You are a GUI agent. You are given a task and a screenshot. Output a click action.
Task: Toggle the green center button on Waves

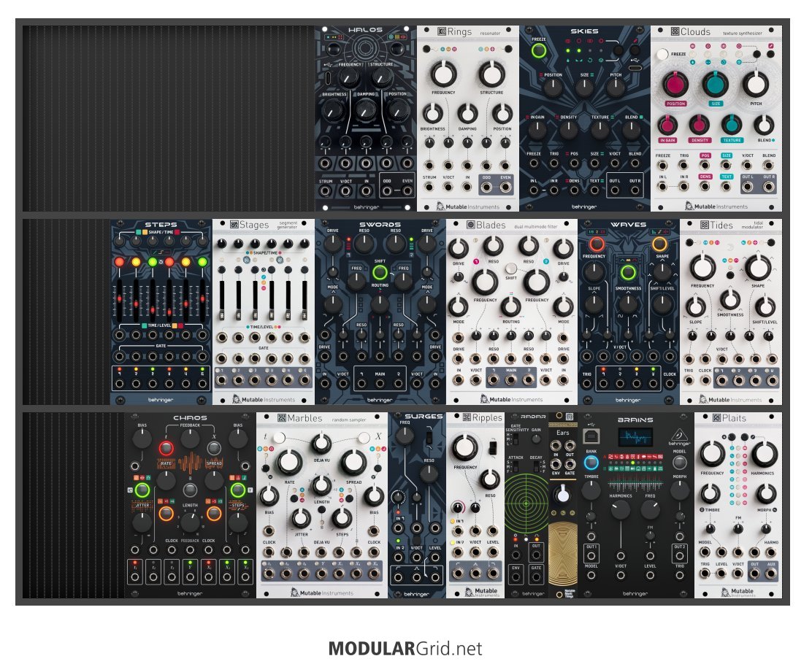[628, 271]
